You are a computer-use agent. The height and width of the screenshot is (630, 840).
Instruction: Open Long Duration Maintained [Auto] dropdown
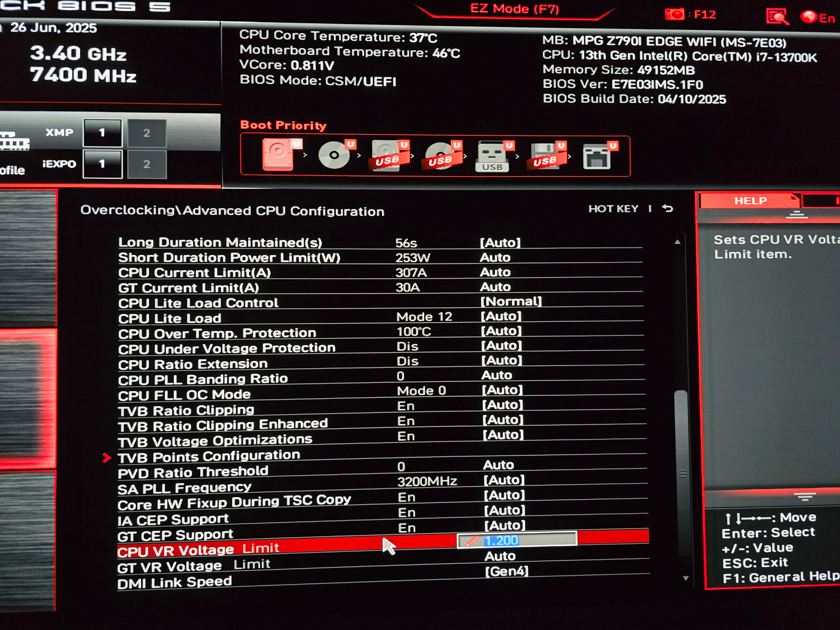tap(500, 243)
